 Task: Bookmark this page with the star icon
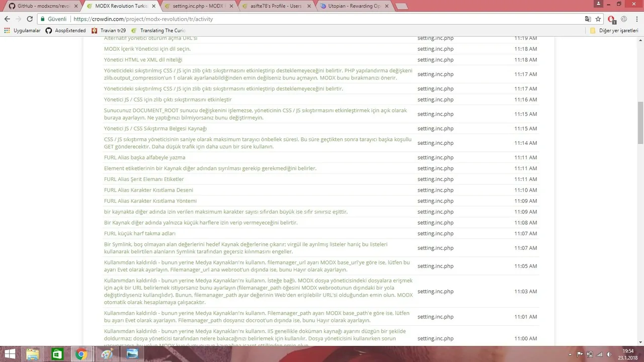point(598,19)
